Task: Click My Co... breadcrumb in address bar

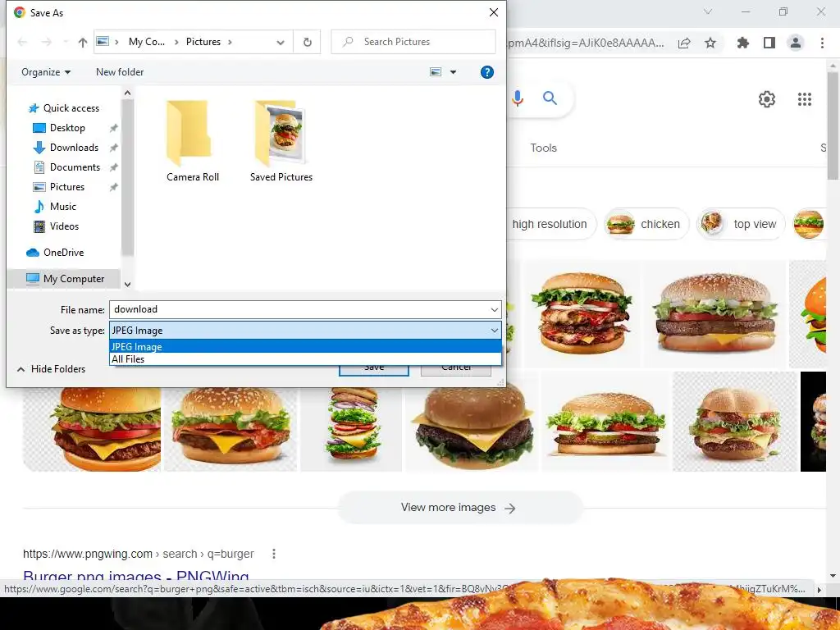Action: pyautogui.click(x=146, y=42)
